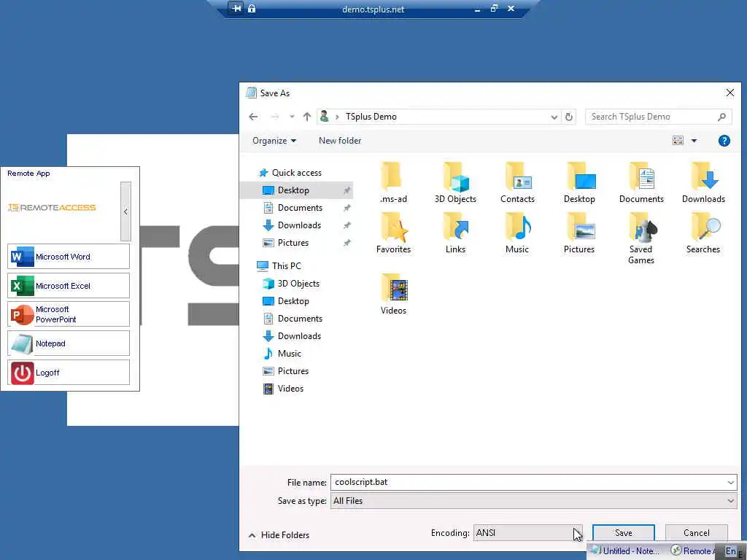Click the Cancel button
The image size is (747, 560).
pyautogui.click(x=697, y=533)
